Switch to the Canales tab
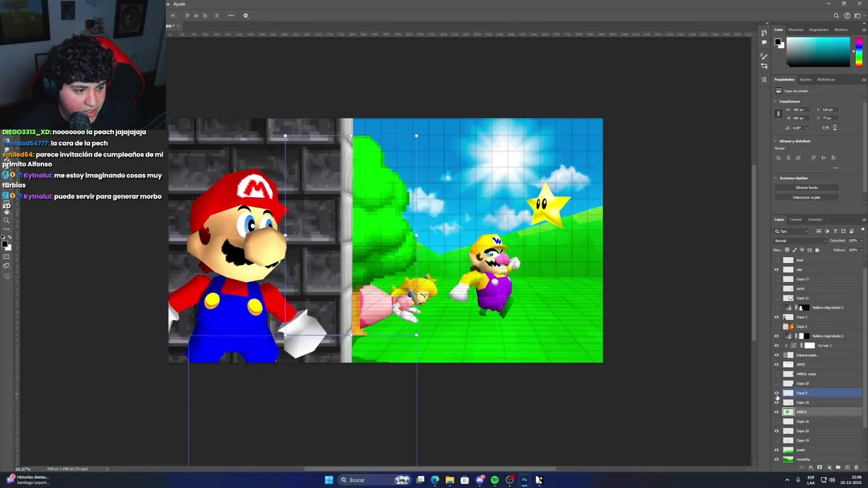The width and height of the screenshot is (868, 488). [x=795, y=220]
